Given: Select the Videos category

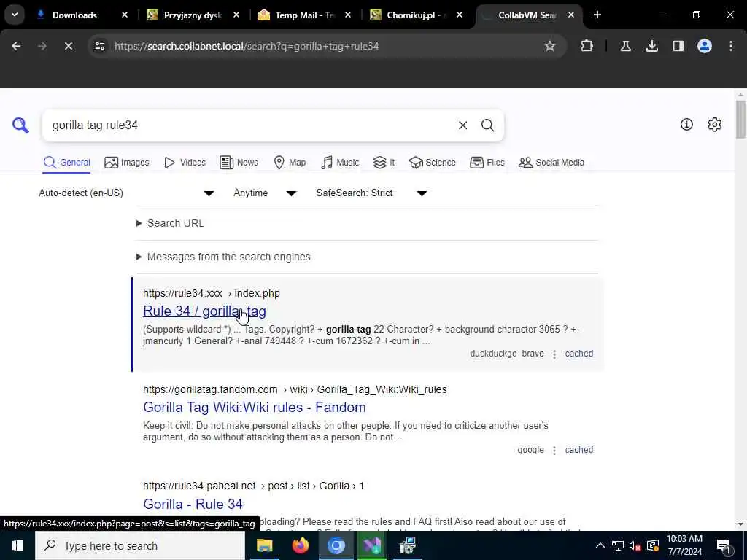Looking at the screenshot, I should click(x=185, y=163).
